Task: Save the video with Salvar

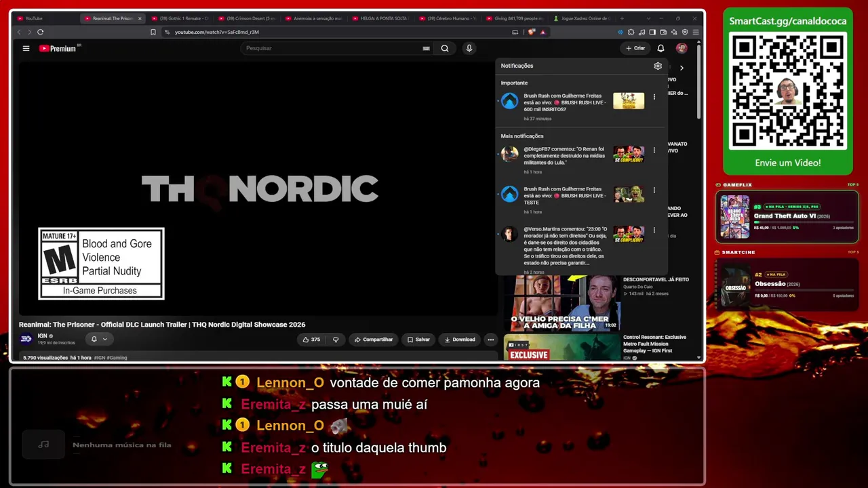Action: [x=418, y=340]
